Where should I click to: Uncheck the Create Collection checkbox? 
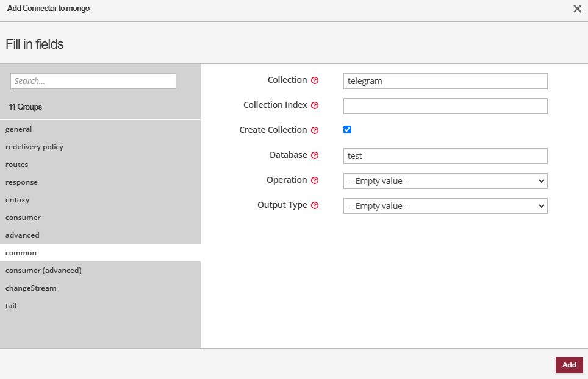(348, 130)
